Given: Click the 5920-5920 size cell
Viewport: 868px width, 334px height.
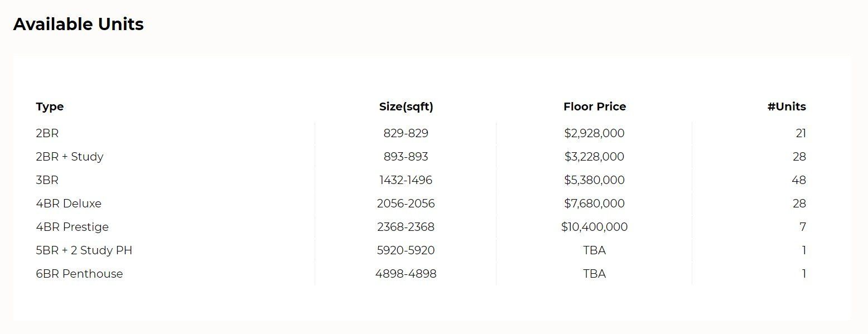Looking at the screenshot, I should [406, 250].
